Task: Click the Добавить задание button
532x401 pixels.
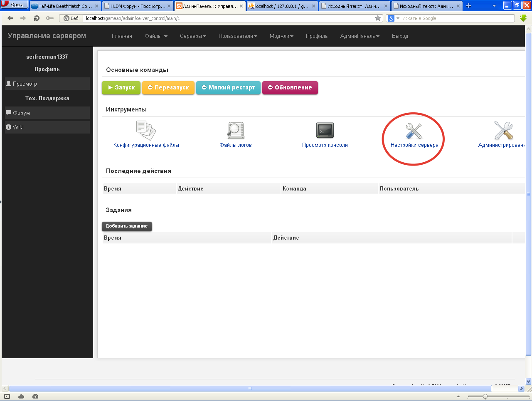Action: tap(127, 226)
